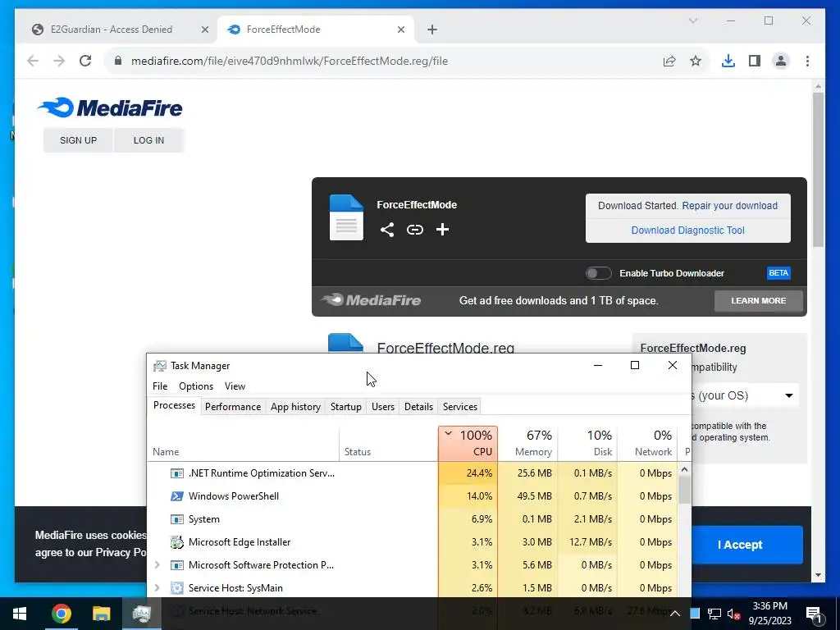Sort by the Network column header
The image size is (840, 630).
[647, 444]
